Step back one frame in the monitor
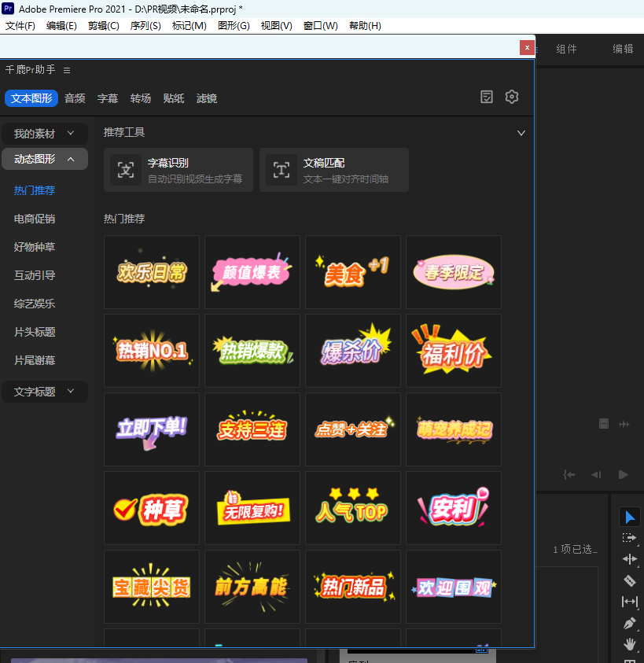644x663 pixels. (596, 475)
